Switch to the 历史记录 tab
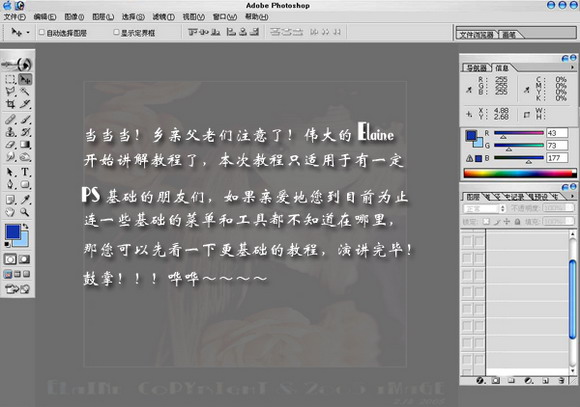 pyautogui.click(x=515, y=197)
